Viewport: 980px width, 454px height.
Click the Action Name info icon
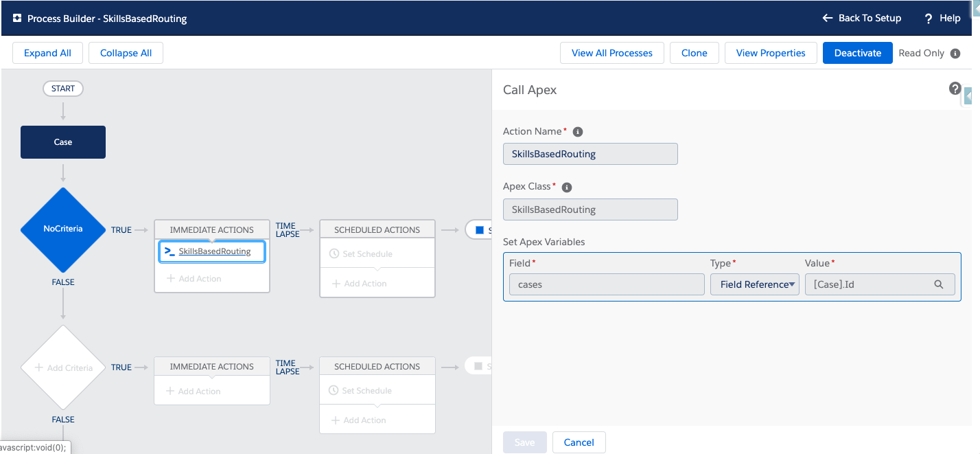coord(578,132)
